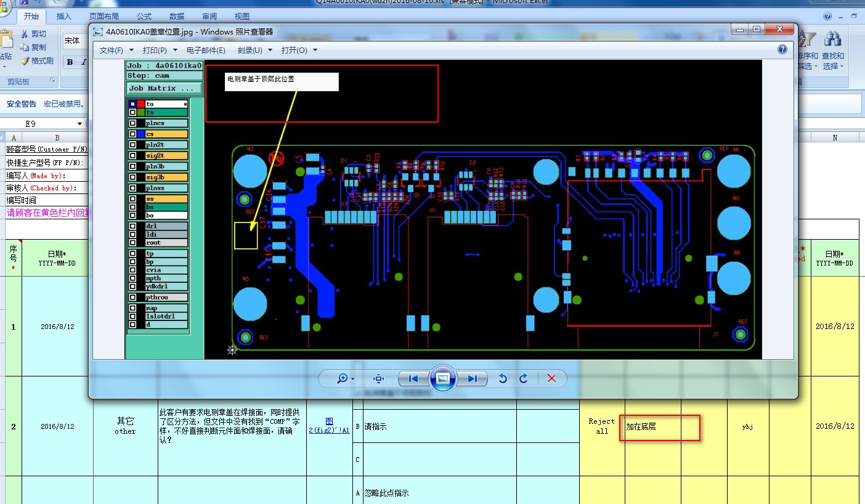Rotate the picture clockwise
Screen dimensions: 865x504
pyautogui.click(x=524, y=378)
